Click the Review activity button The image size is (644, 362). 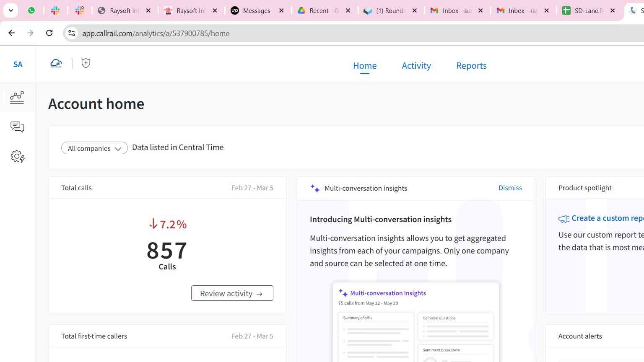(232, 293)
